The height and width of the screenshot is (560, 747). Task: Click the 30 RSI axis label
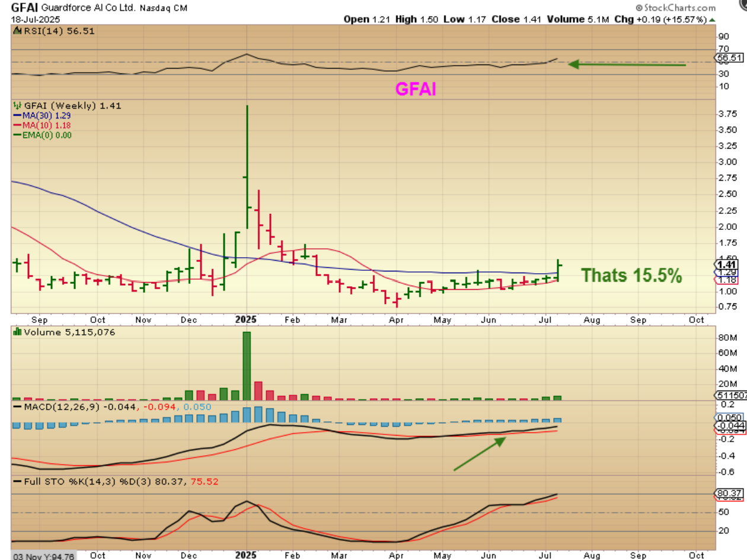(x=723, y=73)
